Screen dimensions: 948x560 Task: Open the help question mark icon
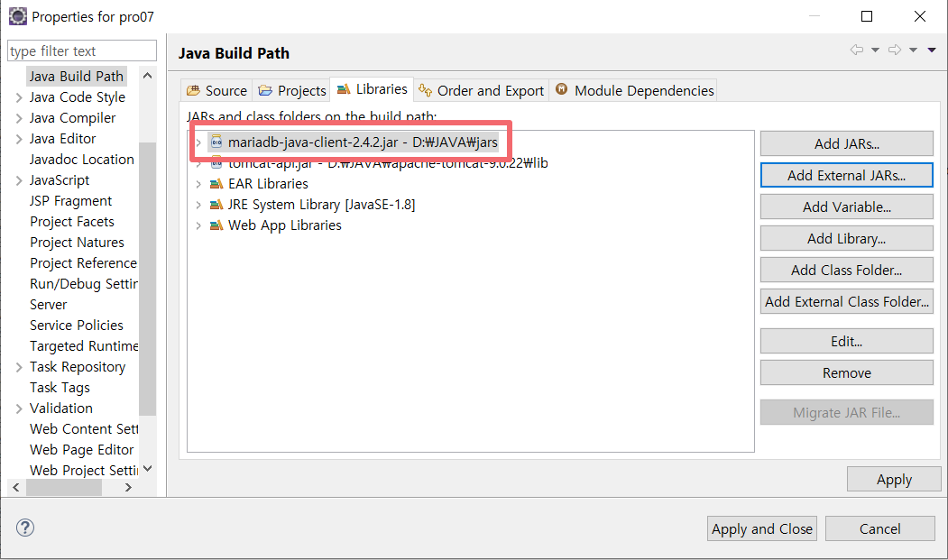pos(24,528)
